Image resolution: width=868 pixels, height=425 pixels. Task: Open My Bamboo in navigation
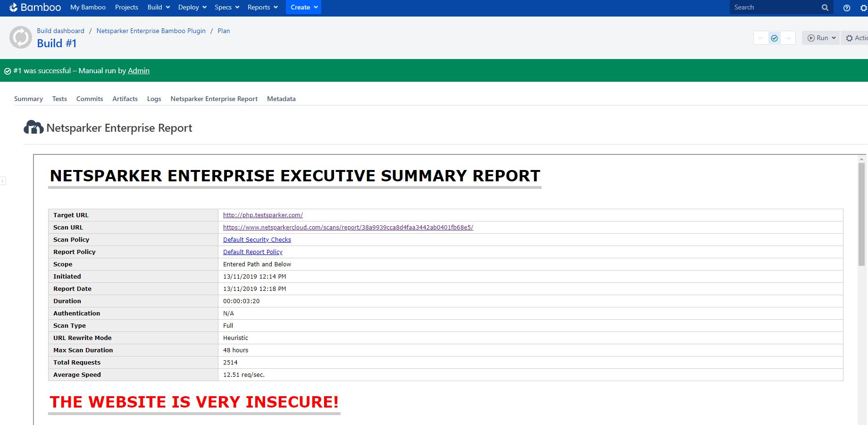[x=88, y=7]
